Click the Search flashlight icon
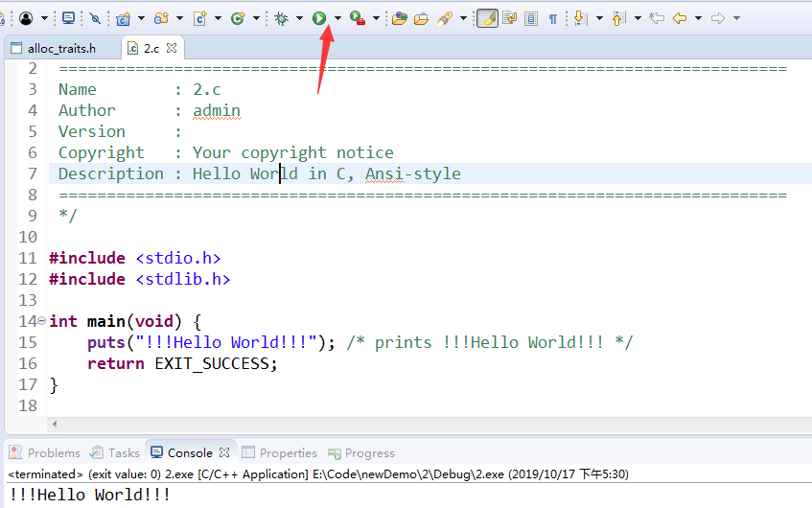This screenshot has width=812, height=508. (444, 18)
